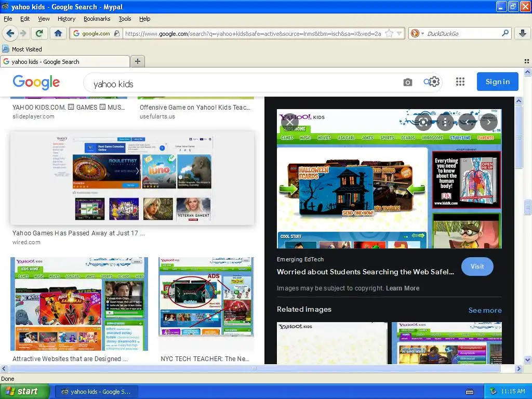Screen dimensions: 532x399
Task: Reload the current page
Action: click(39, 33)
